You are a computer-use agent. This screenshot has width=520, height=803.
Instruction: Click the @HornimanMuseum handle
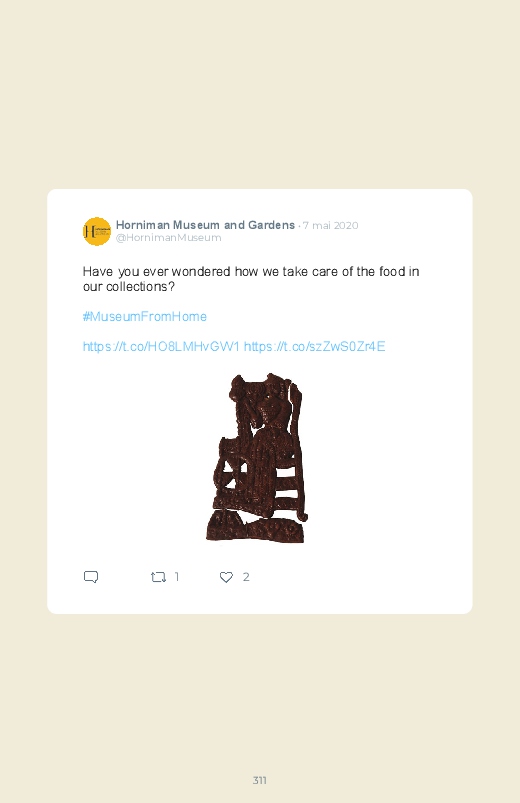pos(169,238)
